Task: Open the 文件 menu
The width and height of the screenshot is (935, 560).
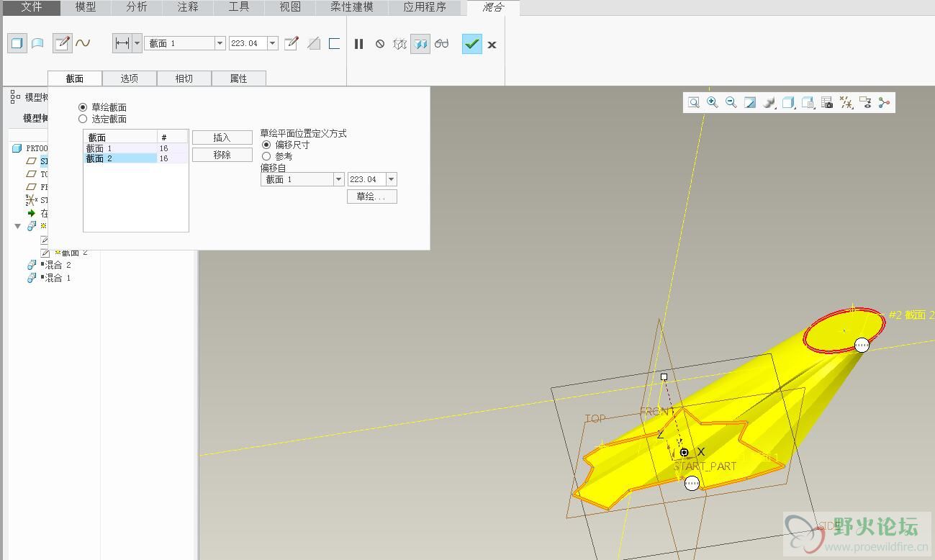Action: pos(31,7)
